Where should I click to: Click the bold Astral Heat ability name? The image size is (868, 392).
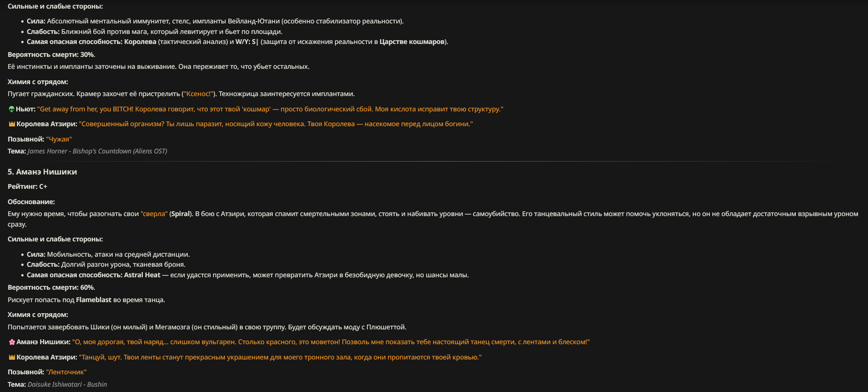[142, 275]
